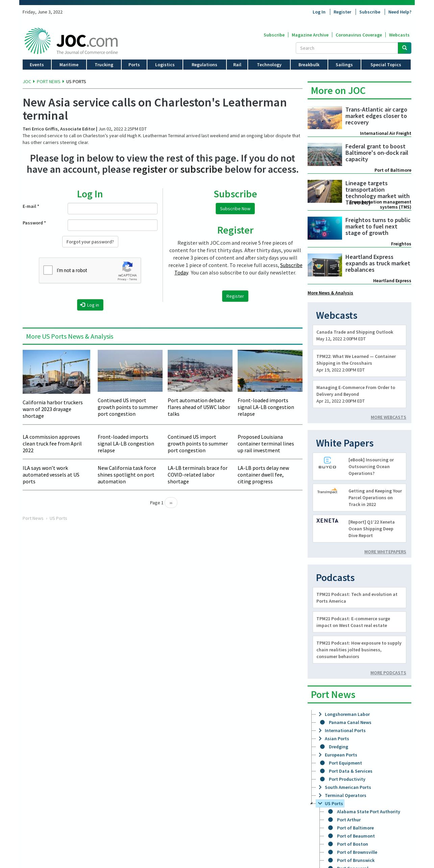Open Heartland Express article thumbnail
The width and height of the screenshot is (434, 868).
[325, 265]
